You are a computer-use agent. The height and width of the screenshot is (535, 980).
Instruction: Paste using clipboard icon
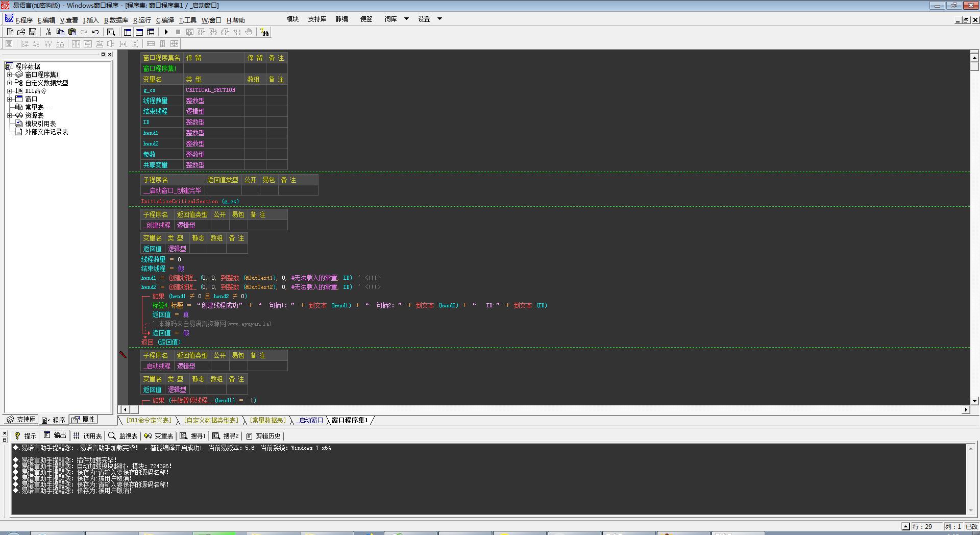[72, 32]
